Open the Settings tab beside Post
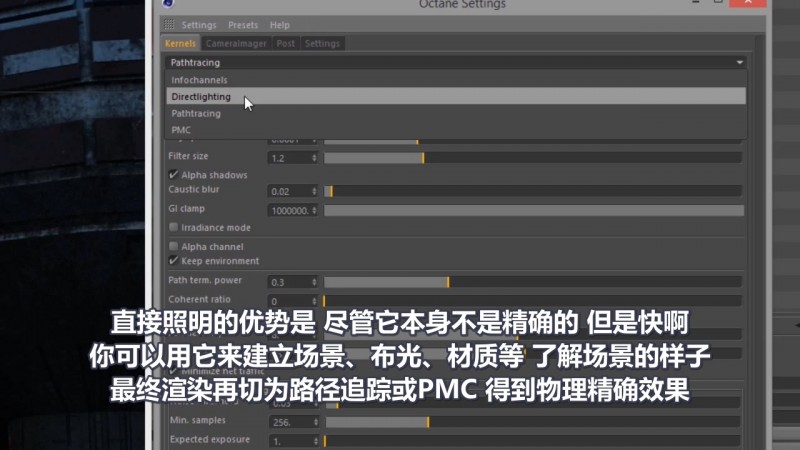 click(x=322, y=44)
